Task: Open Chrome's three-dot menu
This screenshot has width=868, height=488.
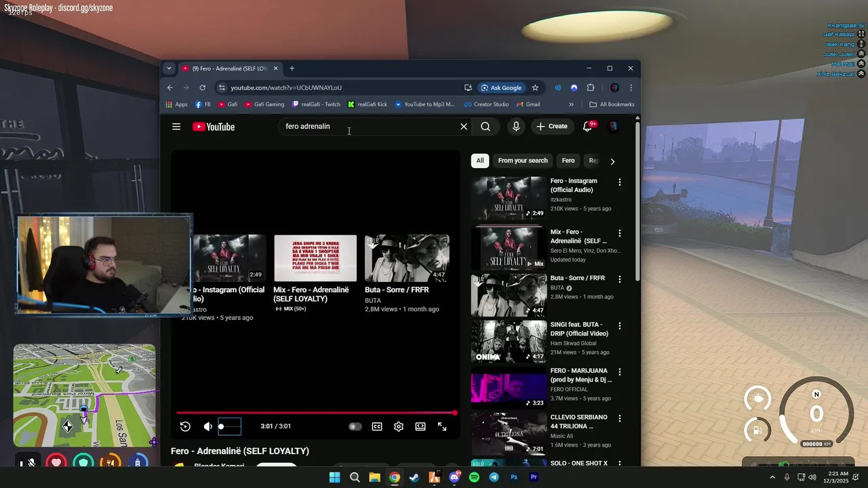Action: (x=631, y=87)
